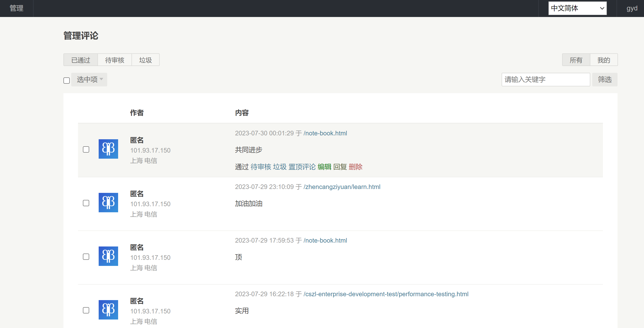
Task: Open the gyd user menu
Action: coord(632,8)
